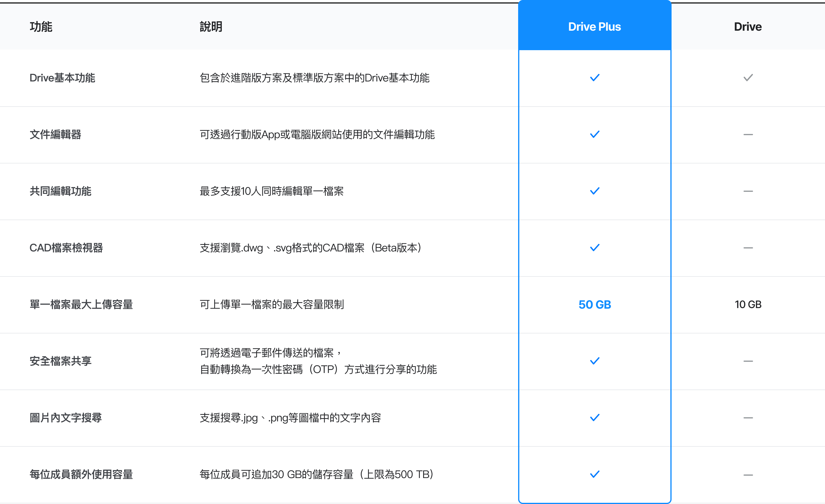This screenshot has width=825, height=504.
Task: Click Drive Plus checkmark for 安全檔案共享
Action: click(x=594, y=361)
